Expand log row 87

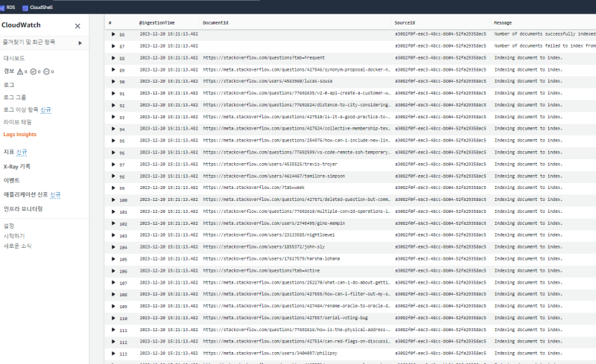point(113,46)
